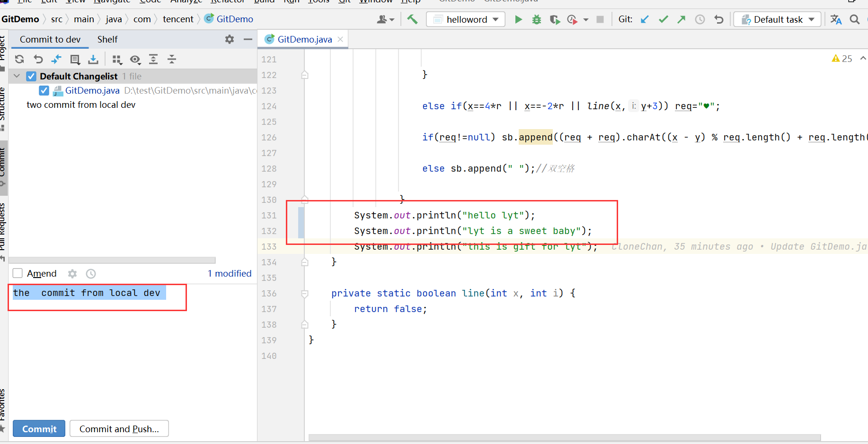Image resolution: width=868 pixels, height=444 pixels.
Task: Open commit options gear beside Amend
Action: point(72,273)
